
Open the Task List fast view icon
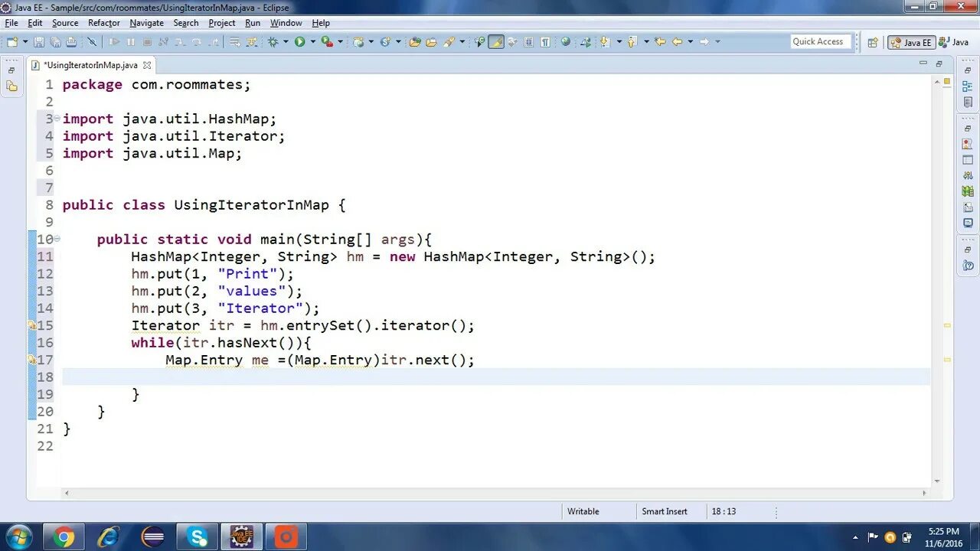[x=968, y=102]
